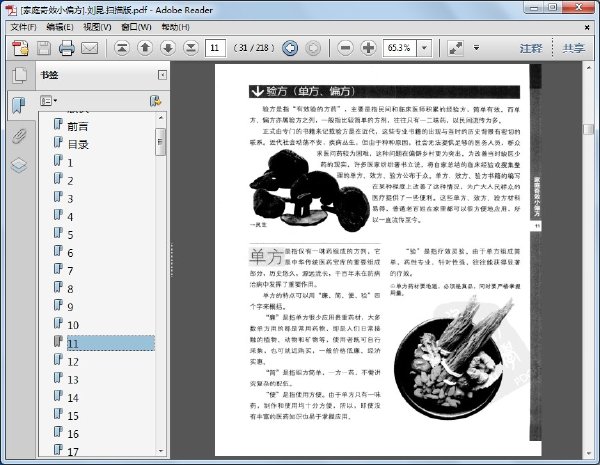The height and width of the screenshot is (465, 600).
Task: Select bookmark 3
Action: point(70,199)
